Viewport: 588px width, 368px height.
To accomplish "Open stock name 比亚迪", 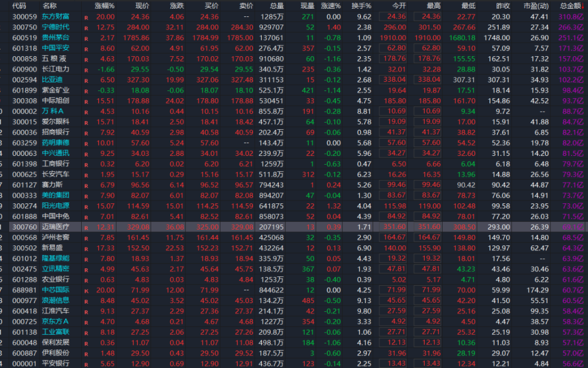I will pyautogui.click(x=52, y=80).
